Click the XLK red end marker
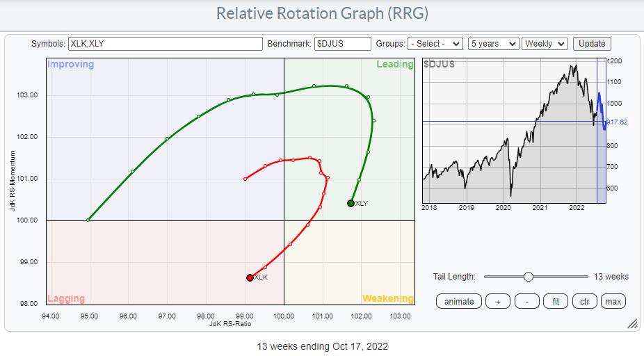Viewport: 644px width, 356px height. (250, 277)
